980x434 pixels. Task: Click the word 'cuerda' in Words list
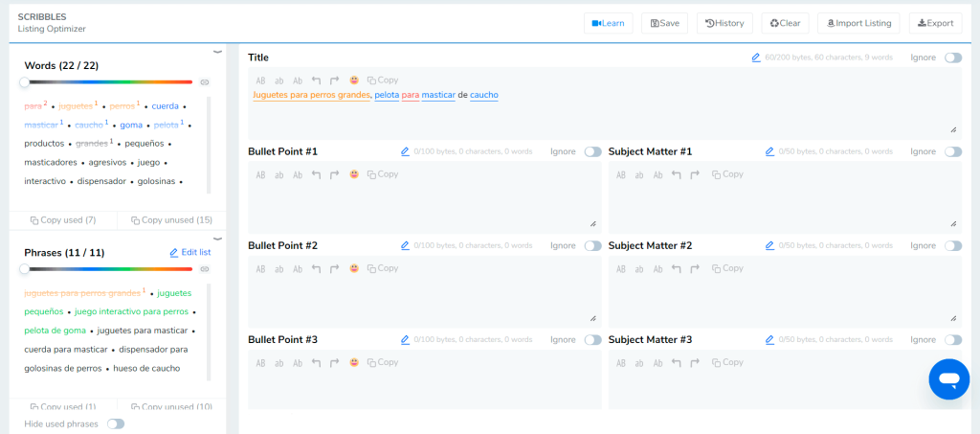tap(165, 106)
